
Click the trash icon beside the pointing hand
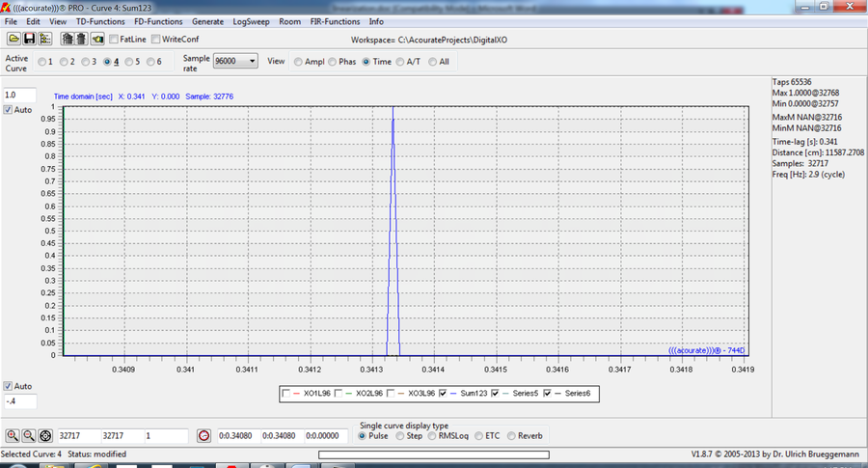point(81,39)
